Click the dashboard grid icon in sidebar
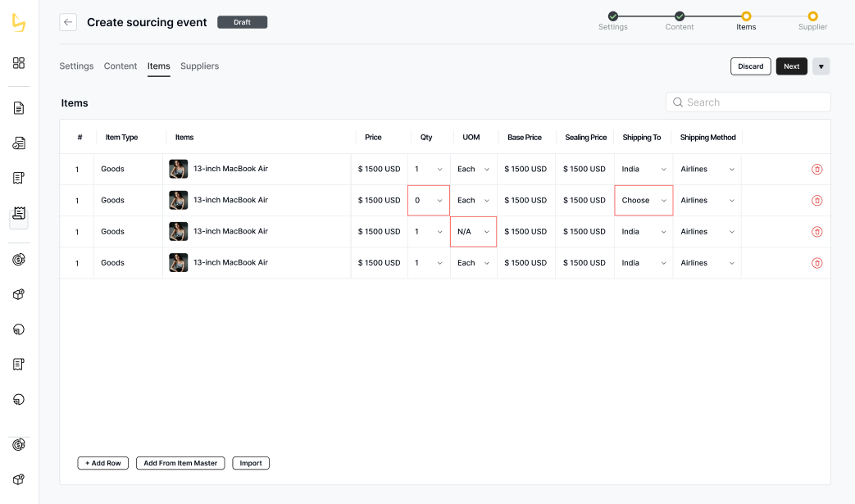 point(19,63)
